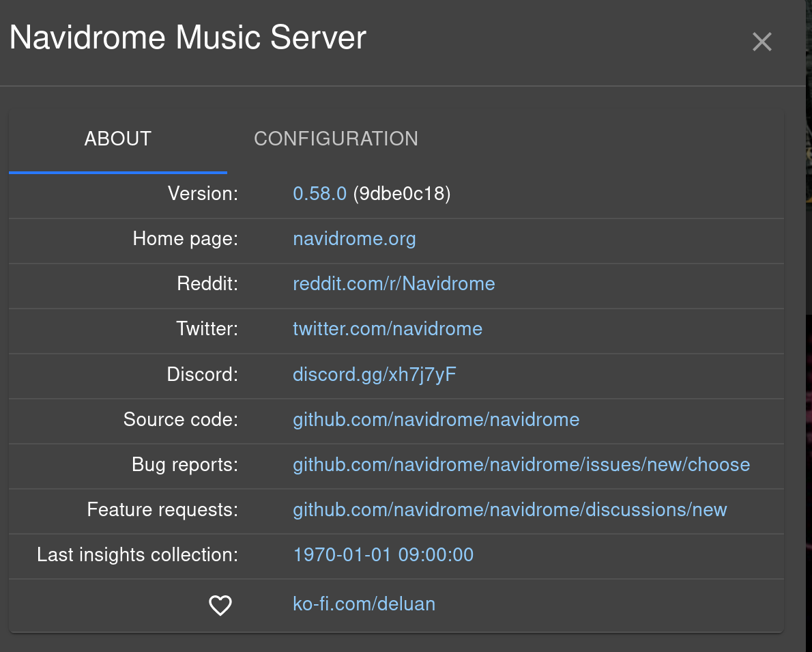Open the reddit.com/r/Navidrome link

coord(394,284)
